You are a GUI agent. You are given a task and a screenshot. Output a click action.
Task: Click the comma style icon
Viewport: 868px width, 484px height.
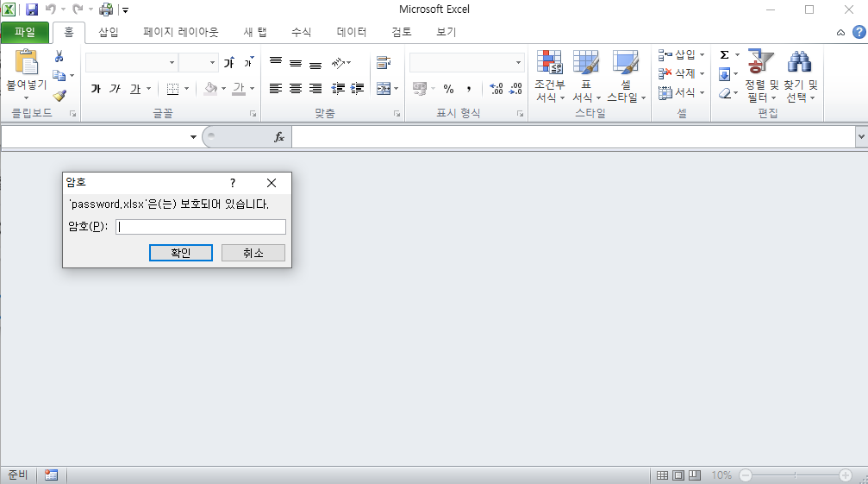(469, 89)
